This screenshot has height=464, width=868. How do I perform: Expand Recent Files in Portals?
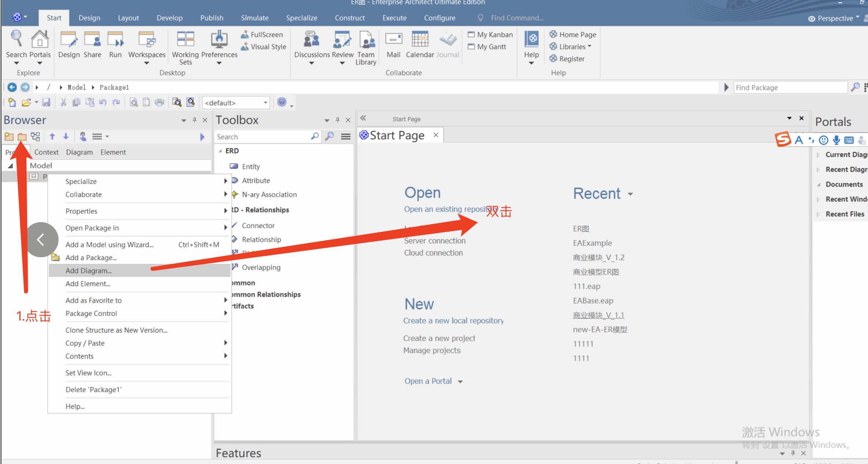point(818,214)
